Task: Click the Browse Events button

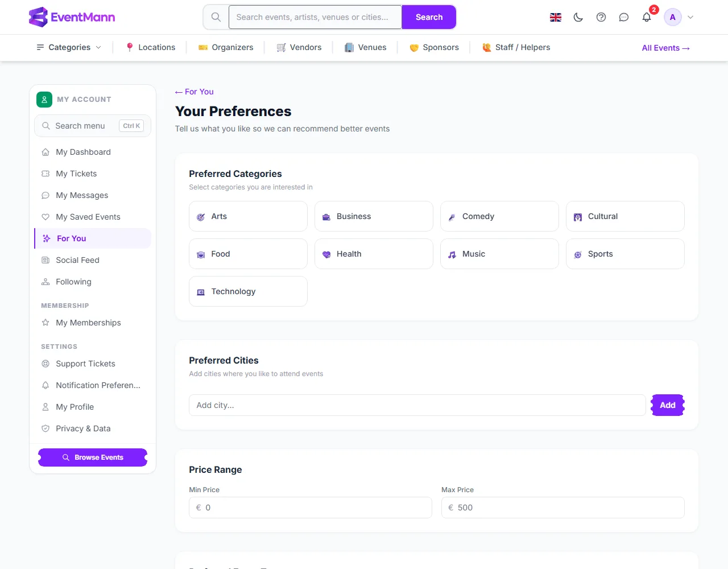Action: click(93, 457)
